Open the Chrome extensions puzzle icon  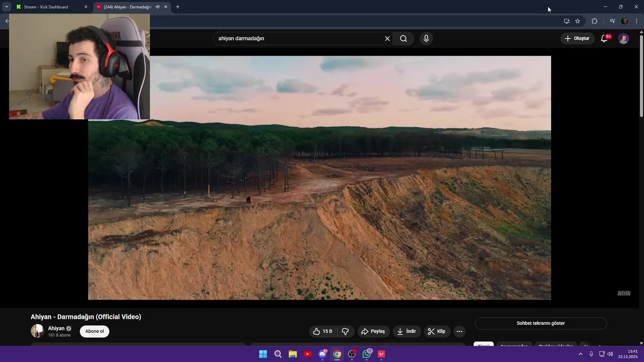pyautogui.click(x=594, y=21)
